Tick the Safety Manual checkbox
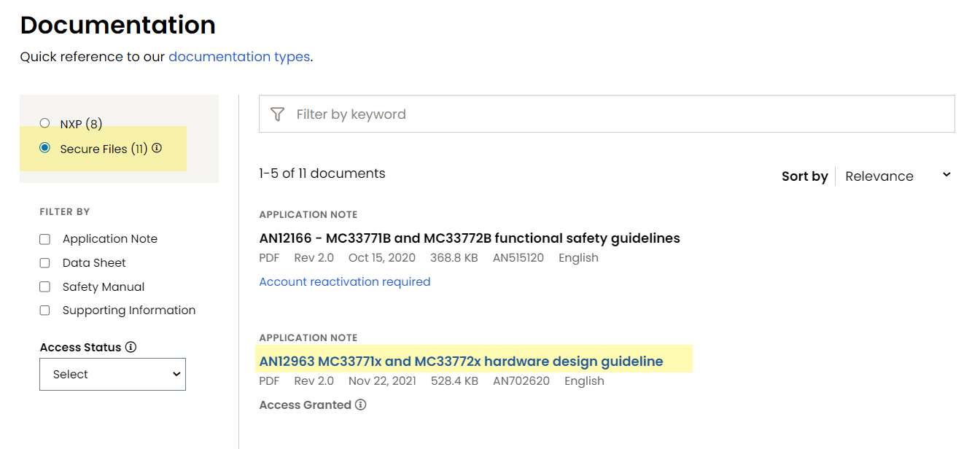 [45, 287]
